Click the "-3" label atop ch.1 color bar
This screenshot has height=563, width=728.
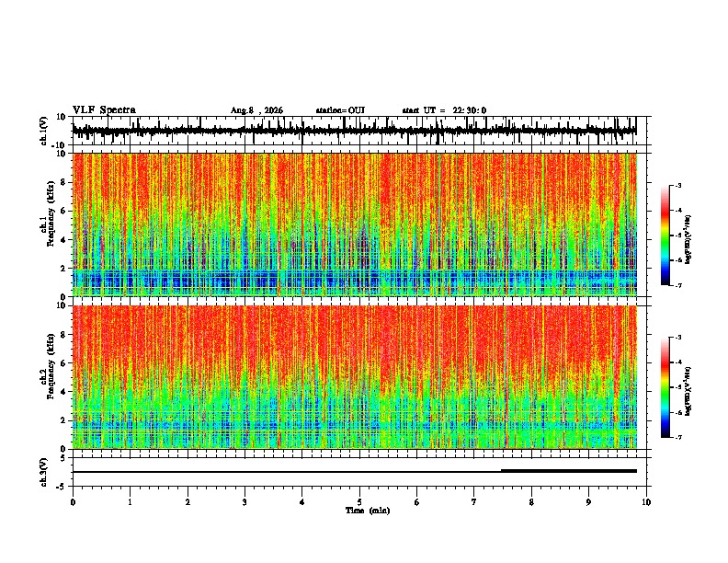pos(678,185)
